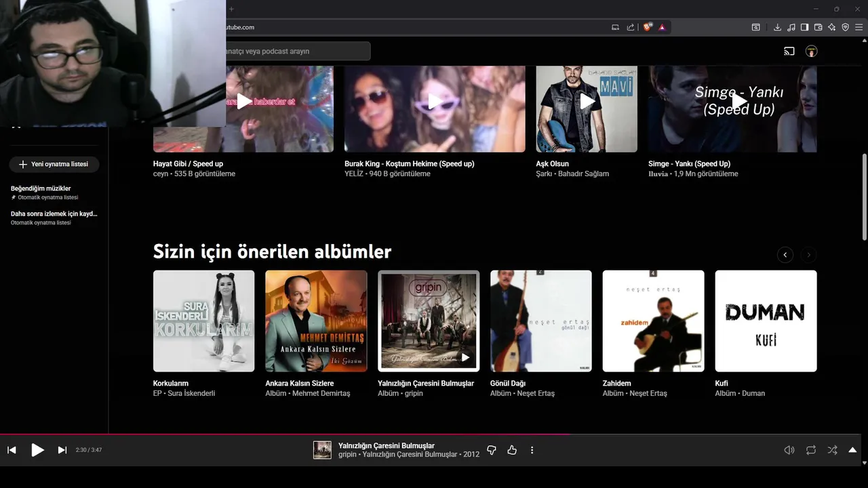Click Zahidem album title text
The width and height of the screenshot is (868, 488).
click(x=617, y=383)
